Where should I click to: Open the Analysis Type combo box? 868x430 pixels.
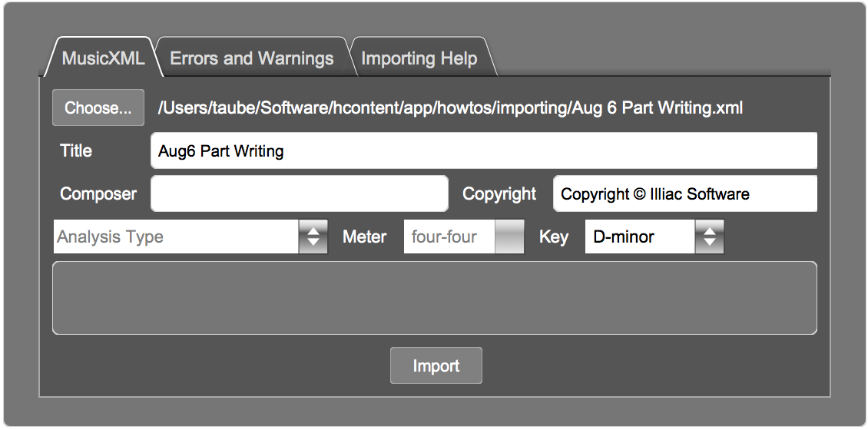pyautogui.click(x=177, y=237)
